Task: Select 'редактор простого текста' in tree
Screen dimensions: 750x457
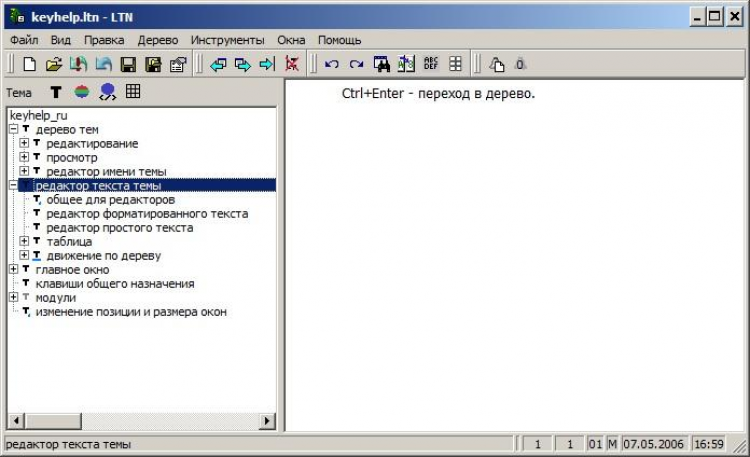Action: 119,228
